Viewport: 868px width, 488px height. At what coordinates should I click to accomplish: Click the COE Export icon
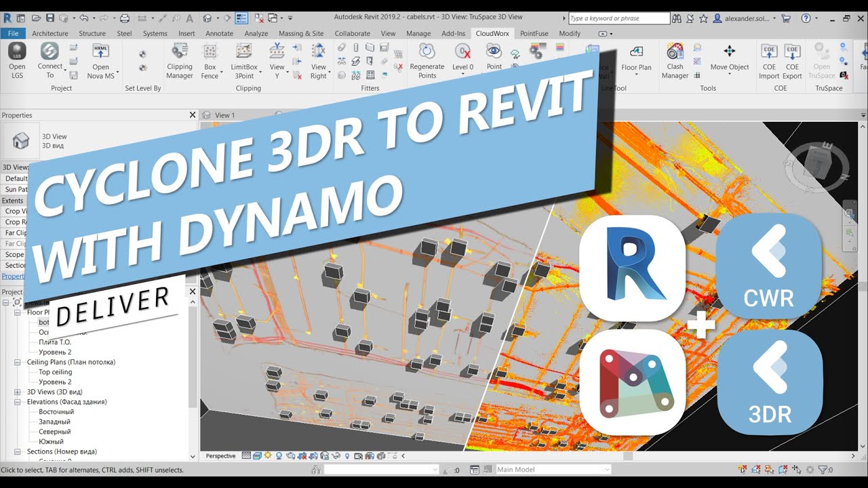click(792, 52)
